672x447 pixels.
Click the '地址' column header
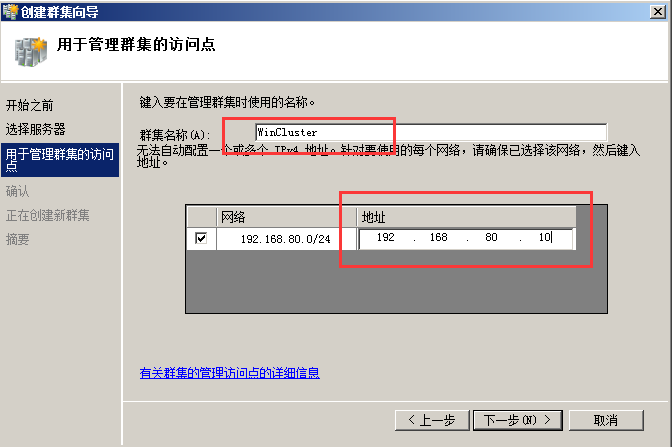[x=466, y=217]
